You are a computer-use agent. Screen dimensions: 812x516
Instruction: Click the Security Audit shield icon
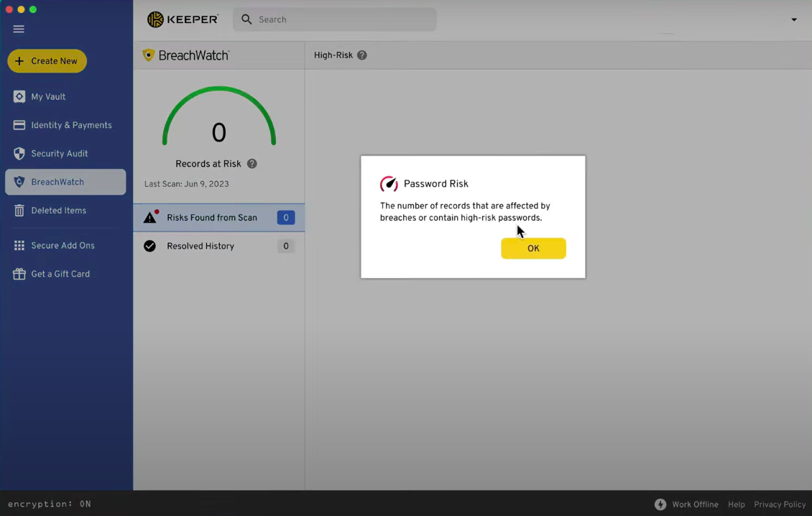pyautogui.click(x=19, y=154)
